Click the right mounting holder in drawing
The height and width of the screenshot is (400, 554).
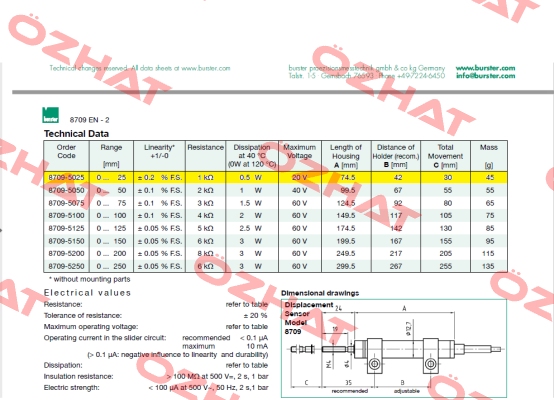(x=431, y=356)
